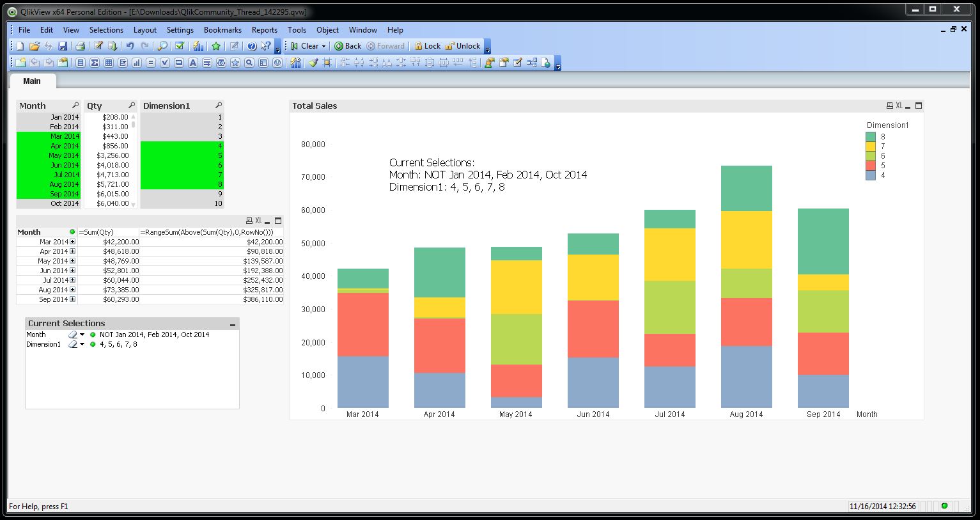The height and width of the screenshot is (520, 980).
Task: Open Current Selections checkmark icon
Action: 180,46
